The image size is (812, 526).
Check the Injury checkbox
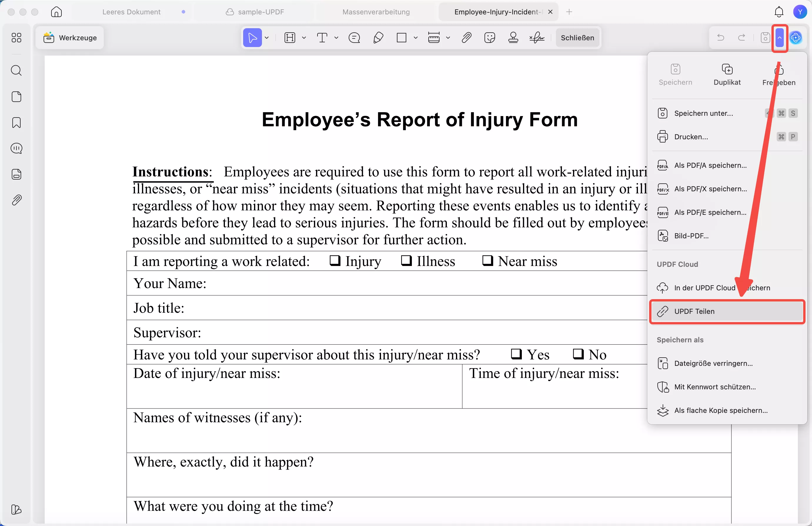click(x=335, y=261)
